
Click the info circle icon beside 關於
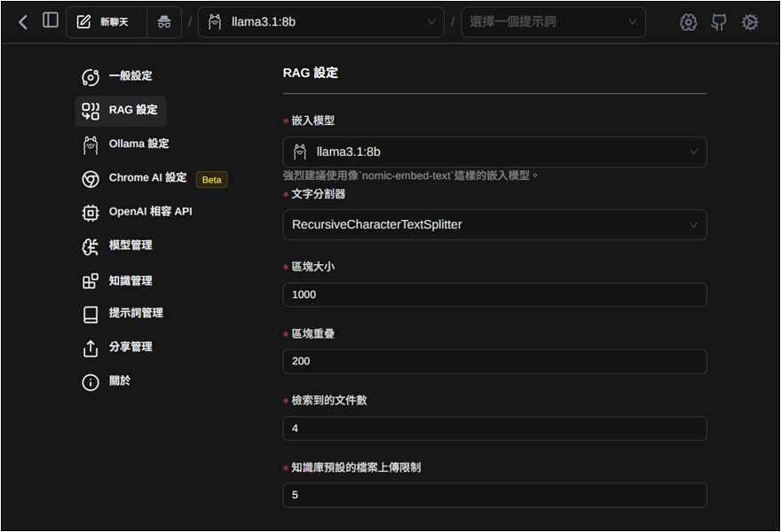click(91, 382)
